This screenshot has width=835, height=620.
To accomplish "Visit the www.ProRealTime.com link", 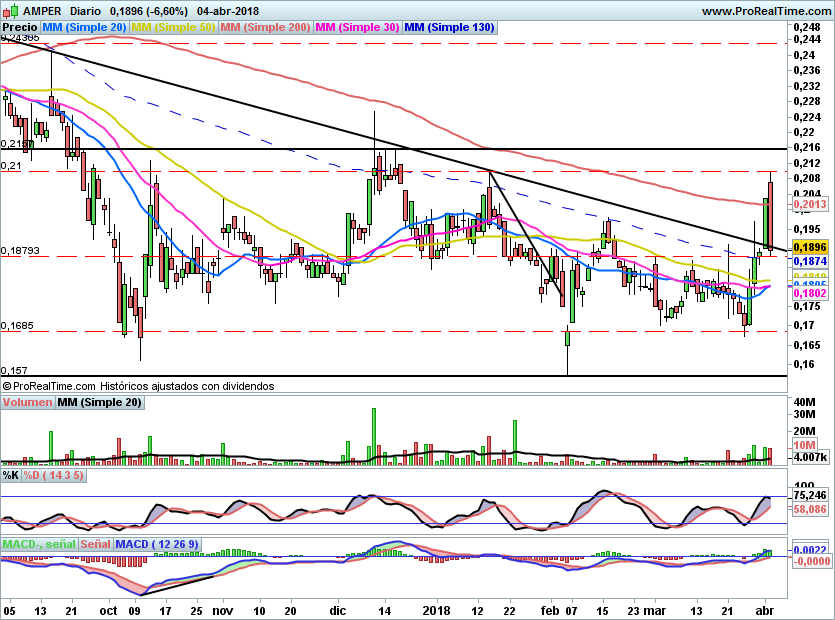I will coord(766,11).
